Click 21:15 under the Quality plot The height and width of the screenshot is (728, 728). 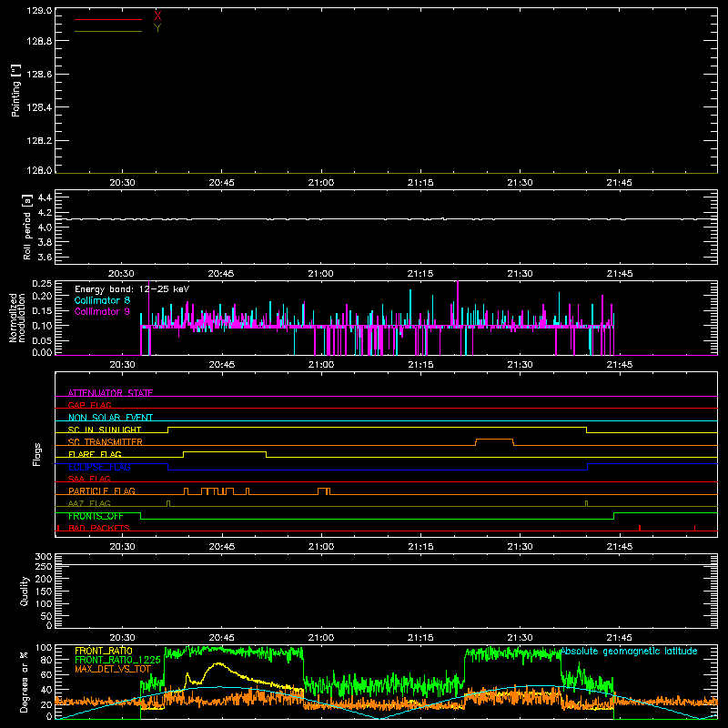click(x=420, y=638)
